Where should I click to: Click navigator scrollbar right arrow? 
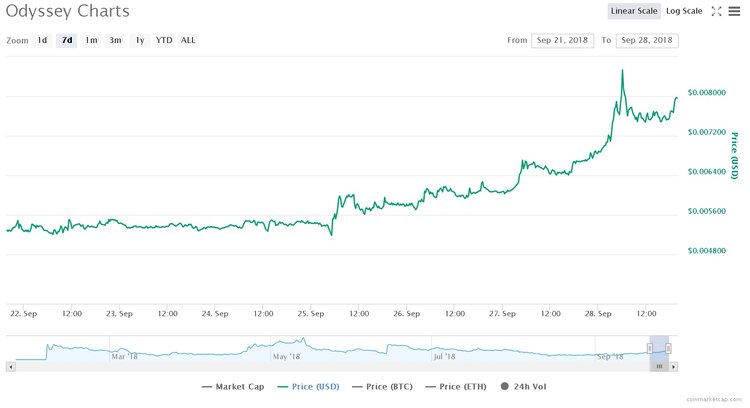point(673,367)
